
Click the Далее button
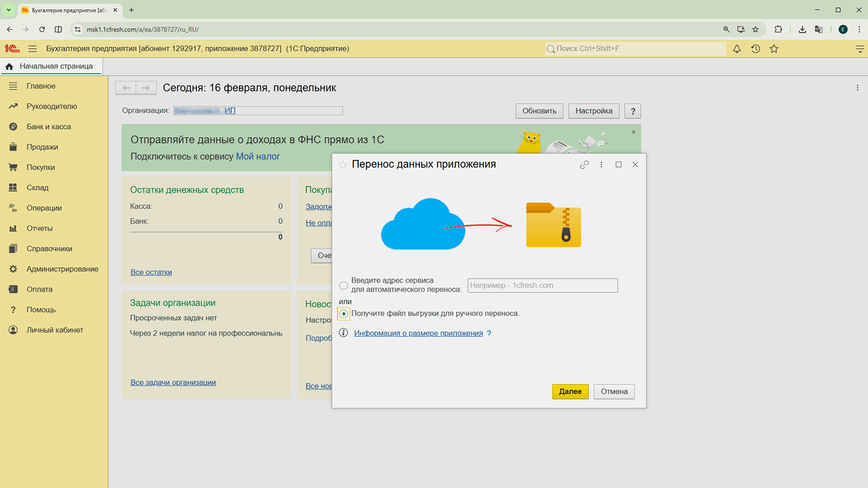[x=570, y=392]
